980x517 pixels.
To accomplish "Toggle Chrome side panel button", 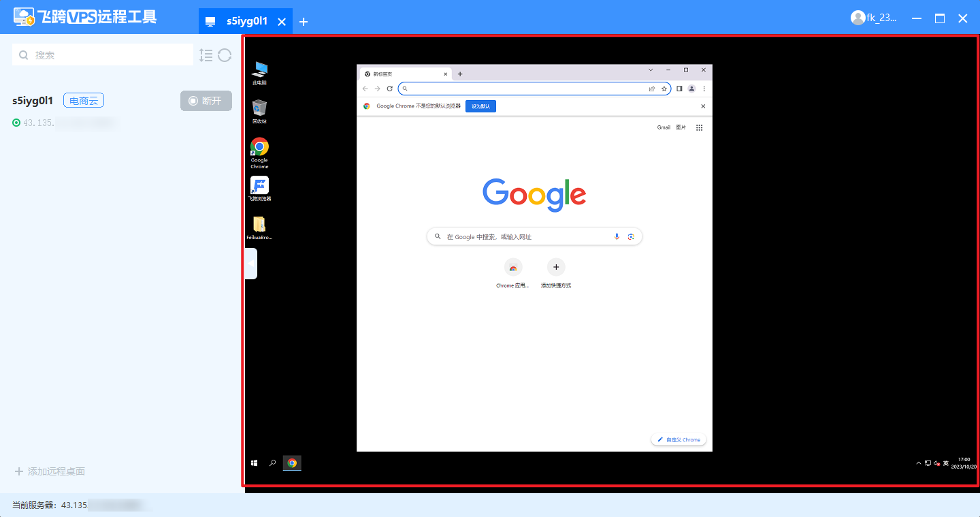I will point(679,89).
